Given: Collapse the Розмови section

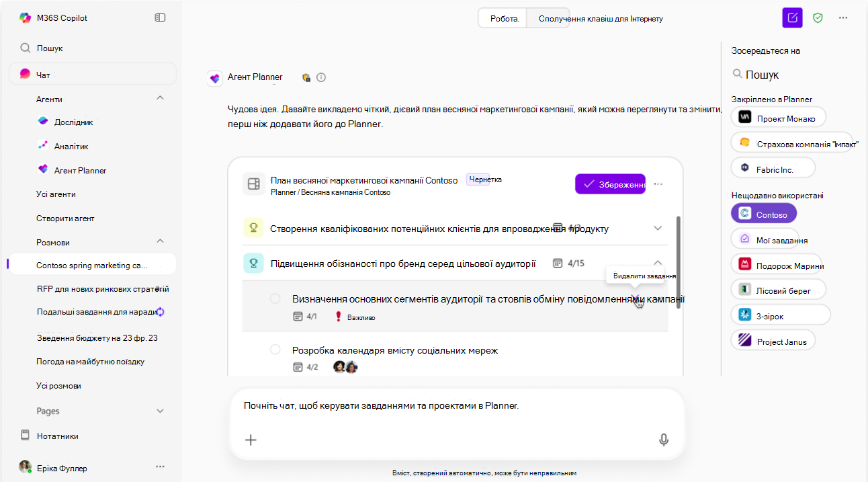Looking at the screenshot, I should tap(160, 241).
